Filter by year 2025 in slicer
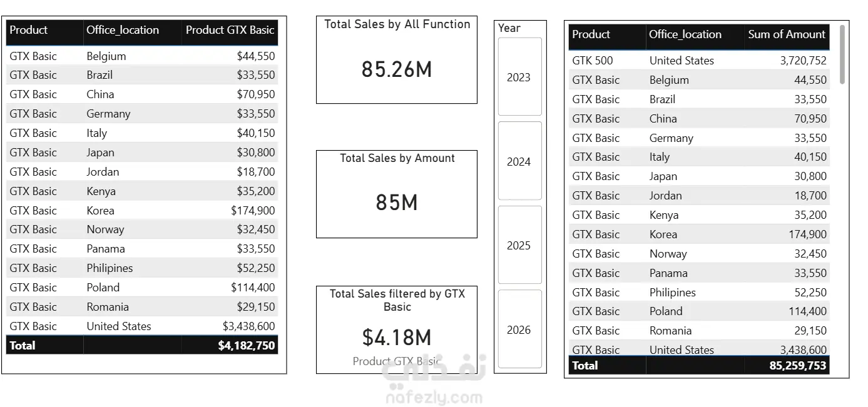This screenshot has height=407, width=868. 519,245
